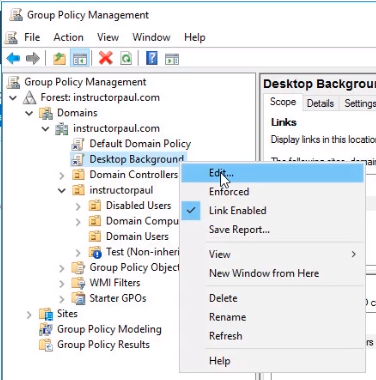Expand the Starter GPOs node
The image size is (376, 380).
pos(62,299)
